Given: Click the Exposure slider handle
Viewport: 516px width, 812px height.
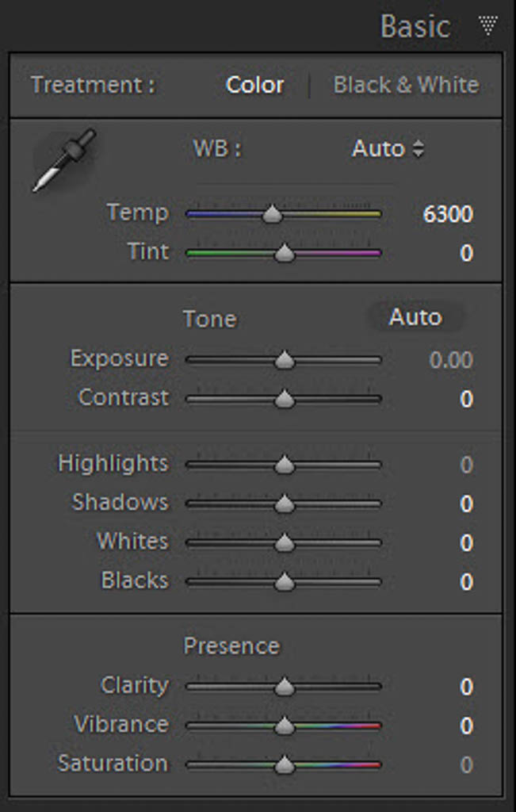Looking at the screenshot, I should pyautogui.click(x=284, y=360).
